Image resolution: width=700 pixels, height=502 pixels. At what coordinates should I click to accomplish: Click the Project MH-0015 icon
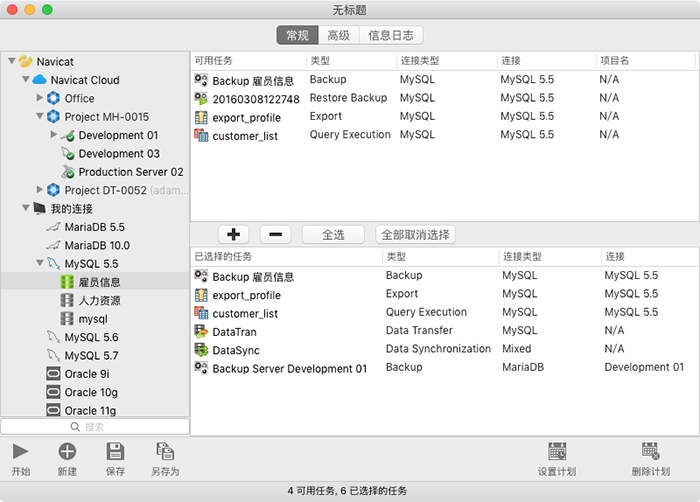tap(53, 116)
